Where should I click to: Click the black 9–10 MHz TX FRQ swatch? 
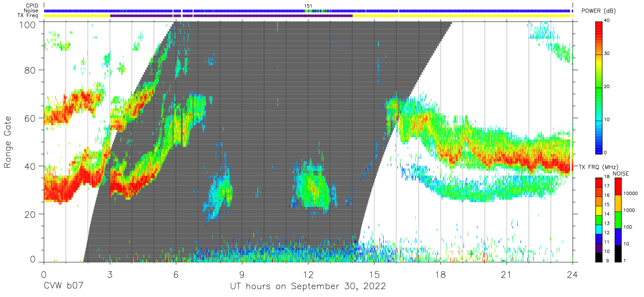[x=599, y=257]
